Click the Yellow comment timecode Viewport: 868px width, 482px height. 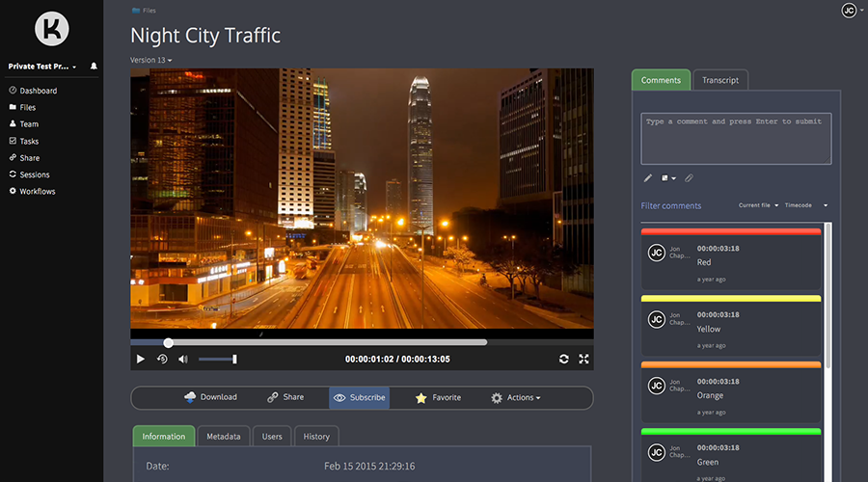718,315
